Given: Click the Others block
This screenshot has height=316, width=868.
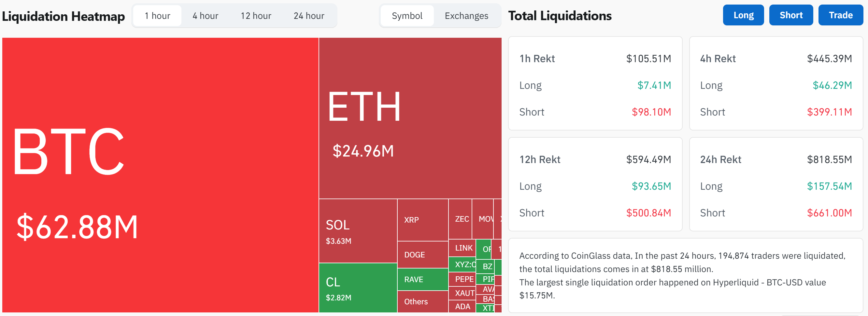Looking at the screenshot, I should tap(422, 302).
